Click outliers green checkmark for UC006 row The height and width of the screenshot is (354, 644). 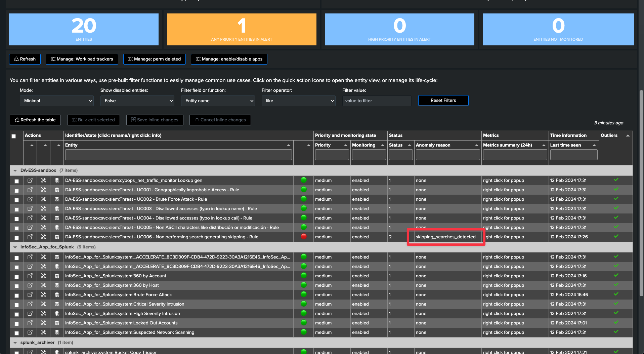[616, 236]
